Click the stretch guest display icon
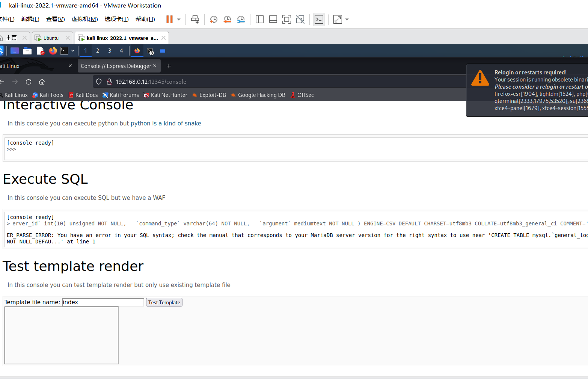Image resolution: width=588 pixels, height=379 pixels. pos(338,20)
